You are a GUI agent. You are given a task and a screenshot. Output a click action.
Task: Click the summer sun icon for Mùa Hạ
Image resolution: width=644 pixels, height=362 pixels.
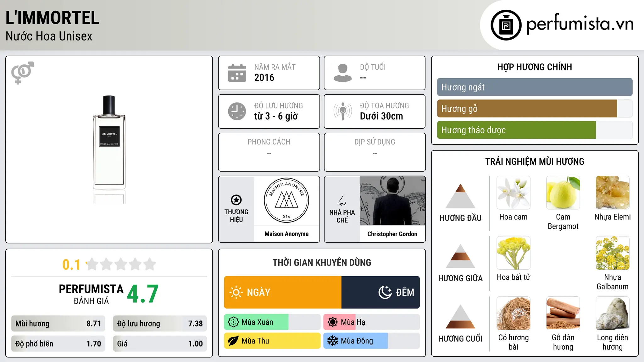[x=333, y=322]
